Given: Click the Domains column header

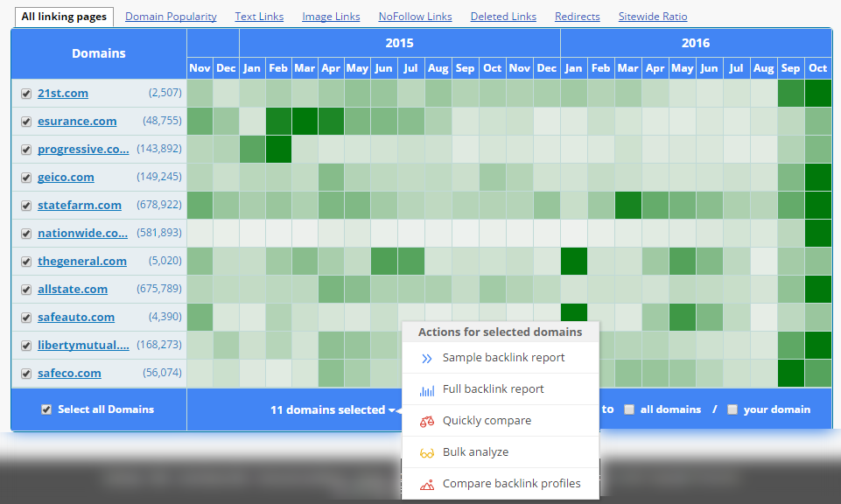Looking at the screenshot, I should click(99, 53).
